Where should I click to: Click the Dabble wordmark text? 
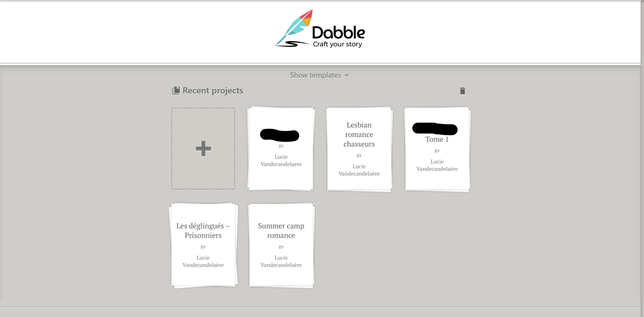click(x=338, y=33)
